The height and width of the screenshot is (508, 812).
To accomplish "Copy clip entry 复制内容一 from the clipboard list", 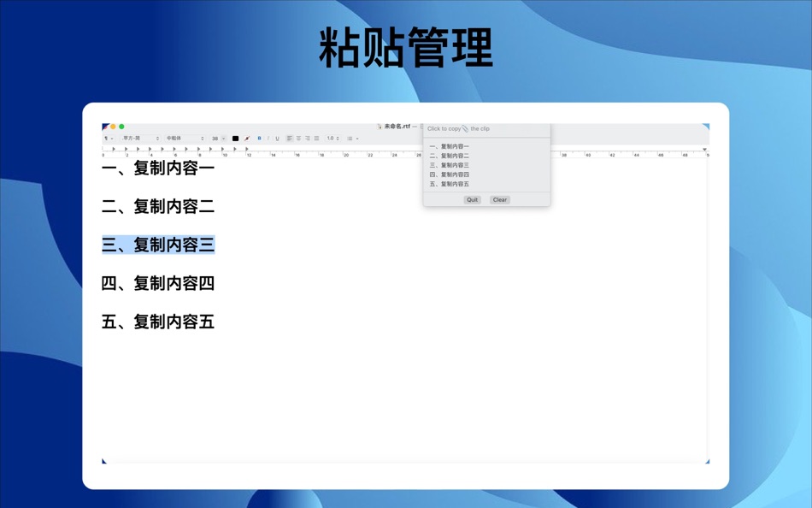I will (450, 146).
